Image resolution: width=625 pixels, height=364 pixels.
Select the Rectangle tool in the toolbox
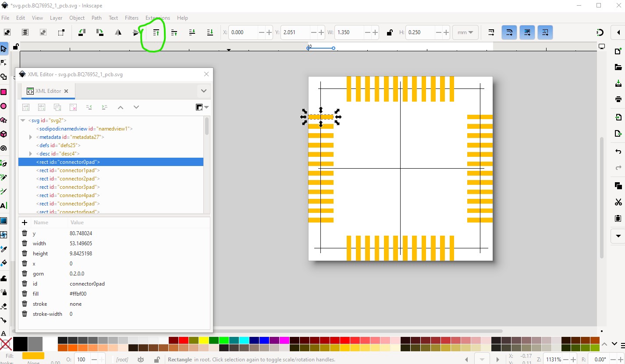click(x=4, y=92)
